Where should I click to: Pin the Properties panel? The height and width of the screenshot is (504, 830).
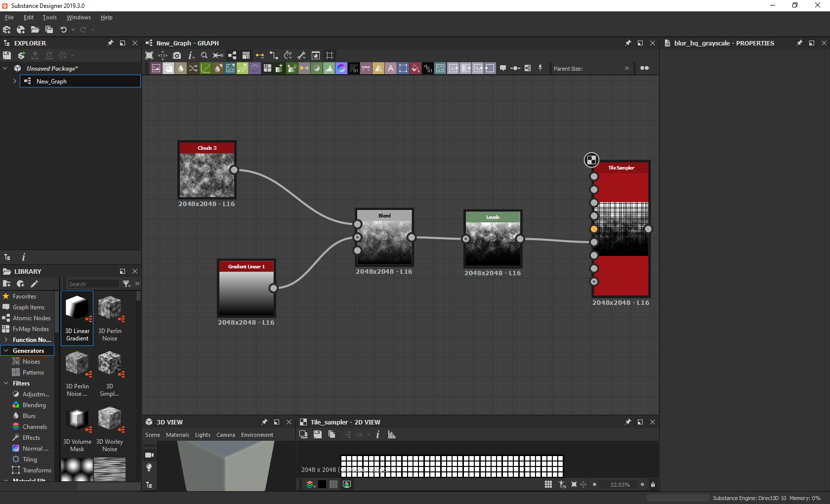coord(799,43)
